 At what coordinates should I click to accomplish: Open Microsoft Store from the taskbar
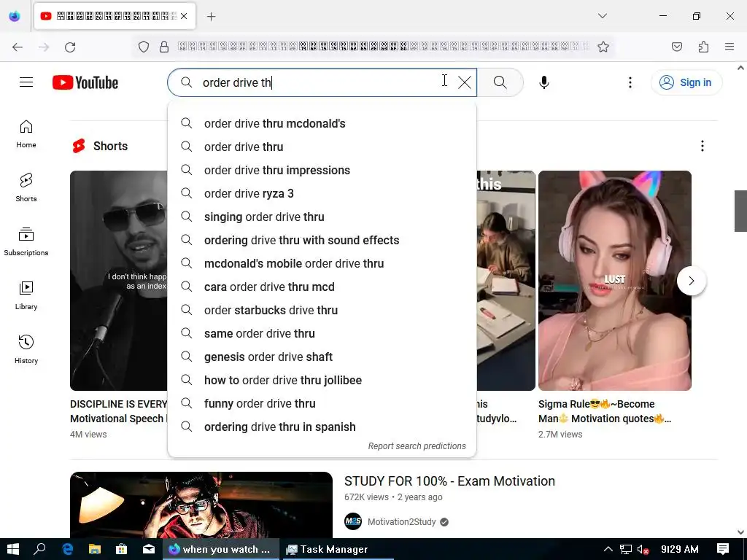click(x=122, y=549)
